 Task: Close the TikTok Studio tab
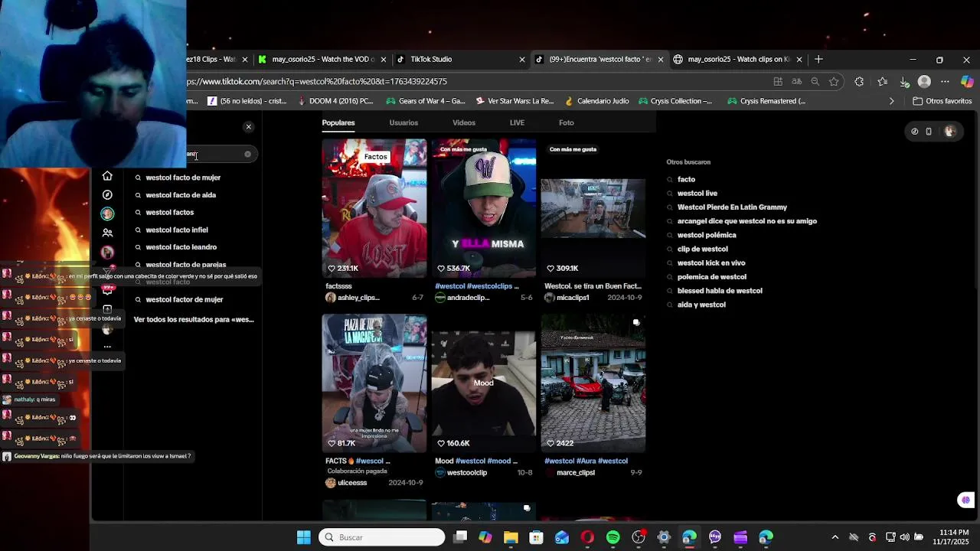pos(522,59)
